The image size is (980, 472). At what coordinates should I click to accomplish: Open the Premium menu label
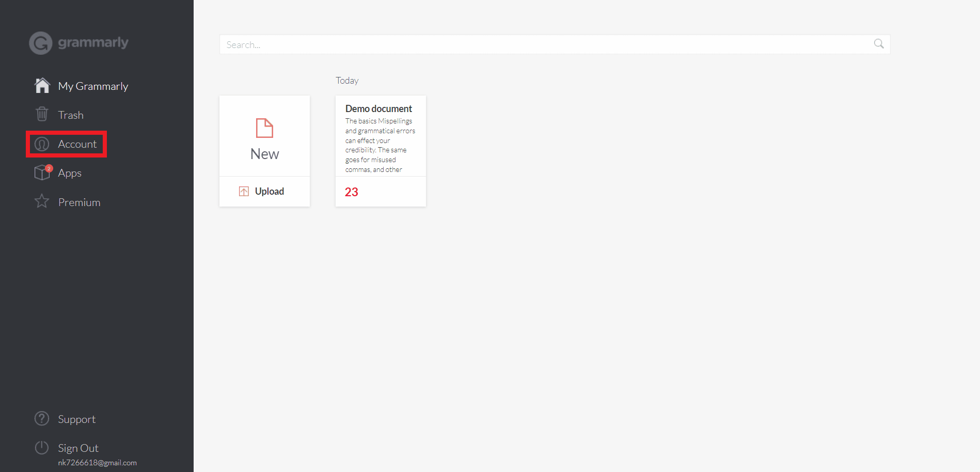pyautogui.click(x=79, y=202)
